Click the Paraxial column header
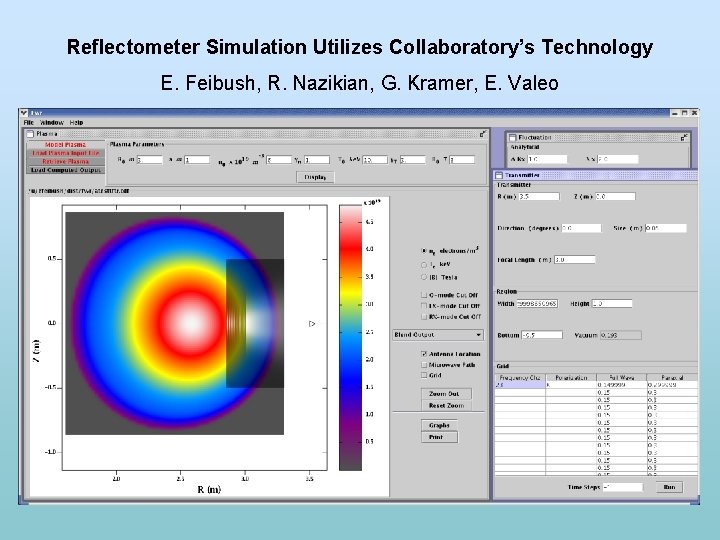This screenshot has height=540, width=720. click(x=672, y=378)
